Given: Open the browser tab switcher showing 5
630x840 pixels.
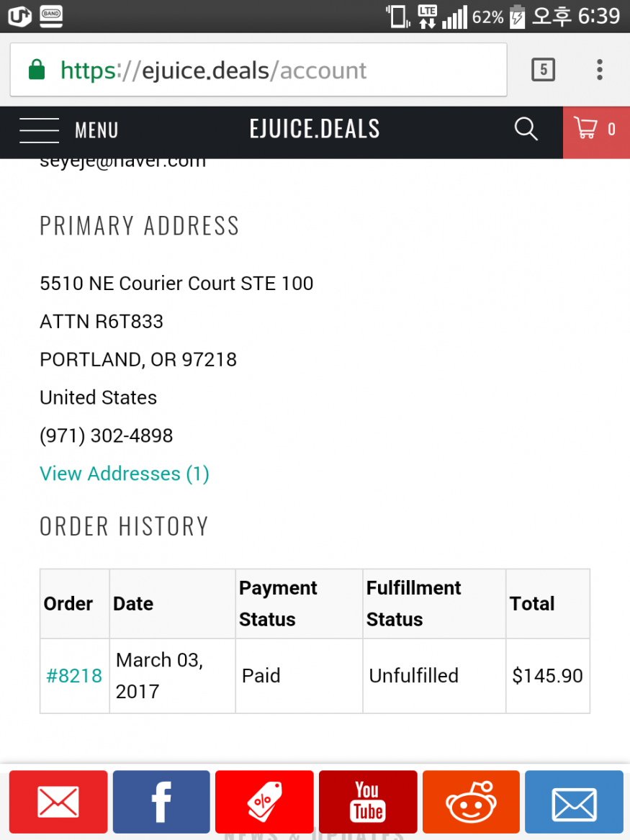Looking at the screenshot, I should (543, 70).
